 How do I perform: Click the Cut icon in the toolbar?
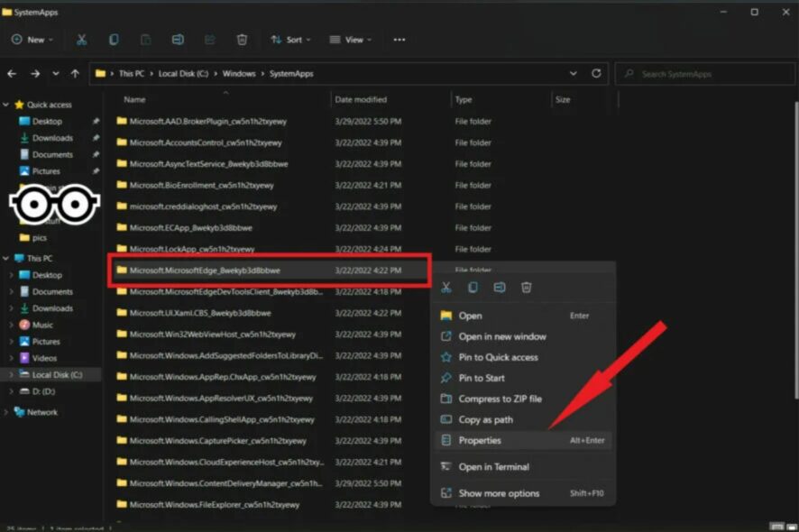click(81, 40)
